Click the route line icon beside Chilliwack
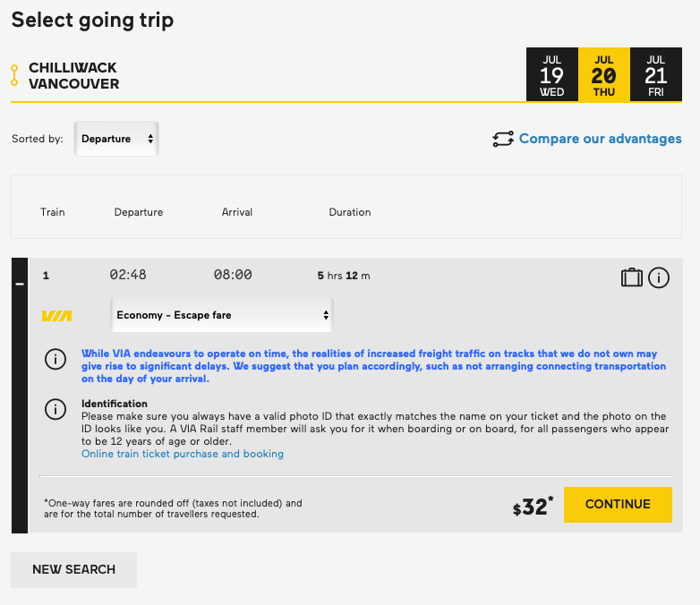The width and height of the screenshot is (700, 605). [14, 75]
